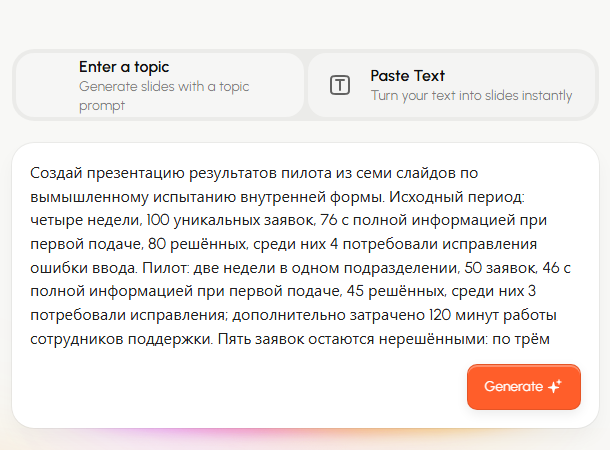Click the text "Turn your text into slides instantly"

pos(471,95)
